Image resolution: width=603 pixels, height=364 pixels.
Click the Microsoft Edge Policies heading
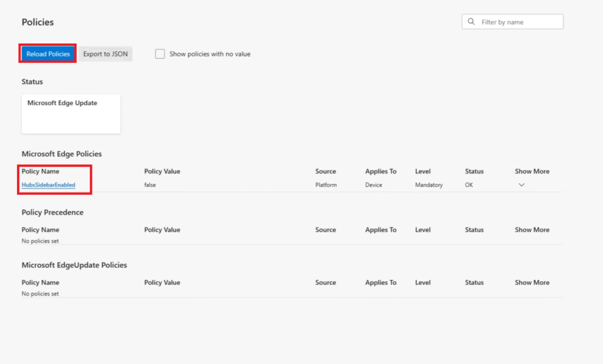pos(61,154)
